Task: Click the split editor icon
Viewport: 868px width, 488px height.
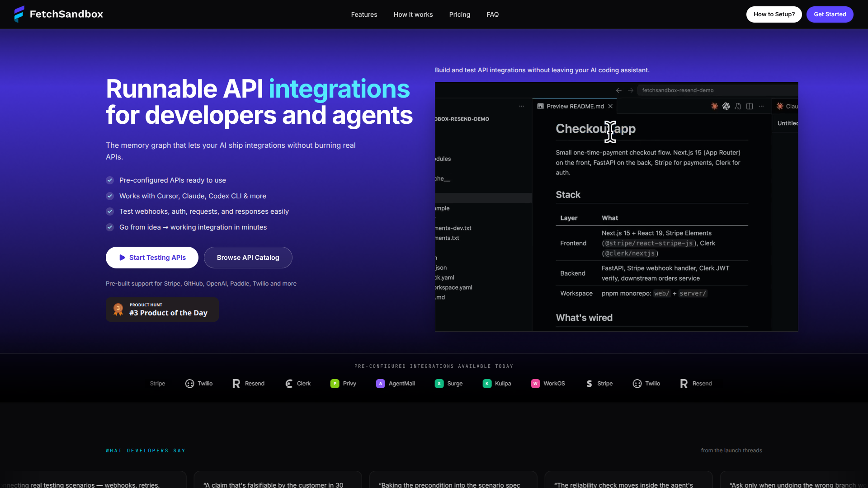Action: 750,106
